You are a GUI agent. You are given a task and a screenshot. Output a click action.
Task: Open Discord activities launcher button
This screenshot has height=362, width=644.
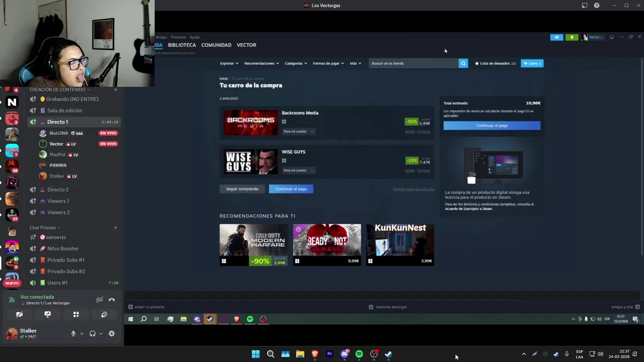[76, 314]
